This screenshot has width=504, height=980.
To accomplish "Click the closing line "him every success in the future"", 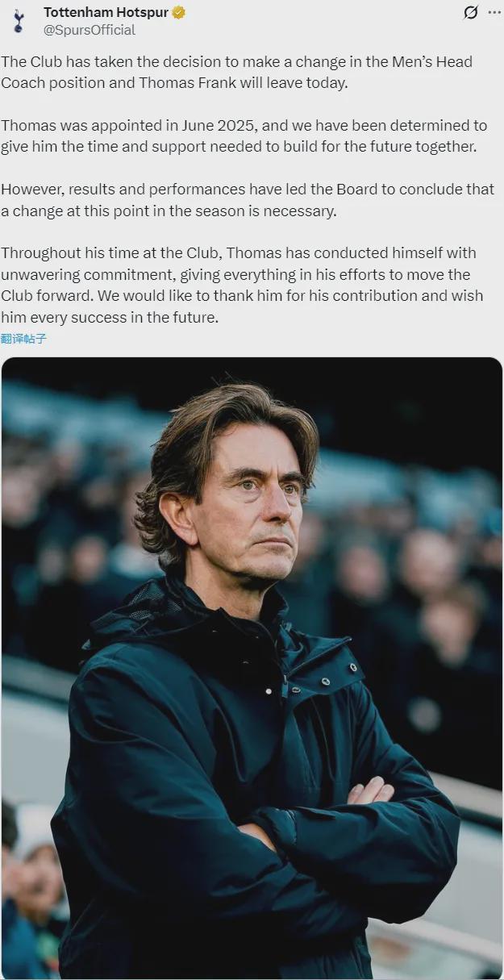I will point(110,317).
